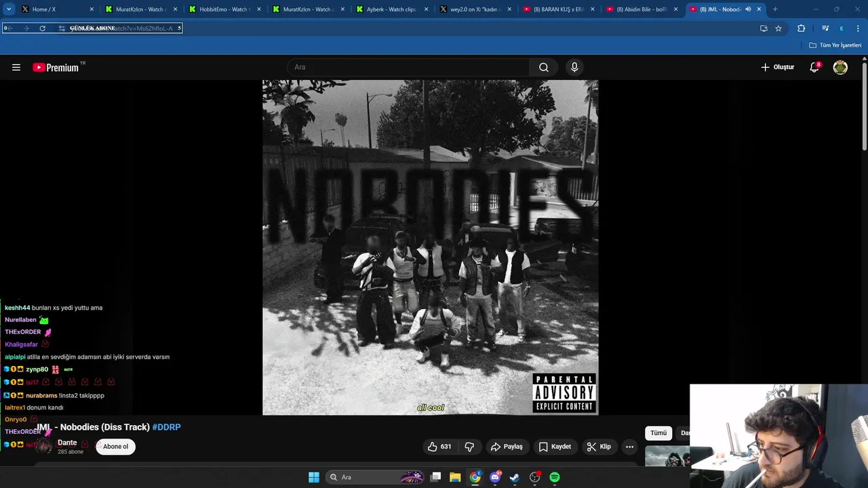Open browser profile icon in toolbar
Viewport: 868px width, 488px height.
[x=842, y=28]
